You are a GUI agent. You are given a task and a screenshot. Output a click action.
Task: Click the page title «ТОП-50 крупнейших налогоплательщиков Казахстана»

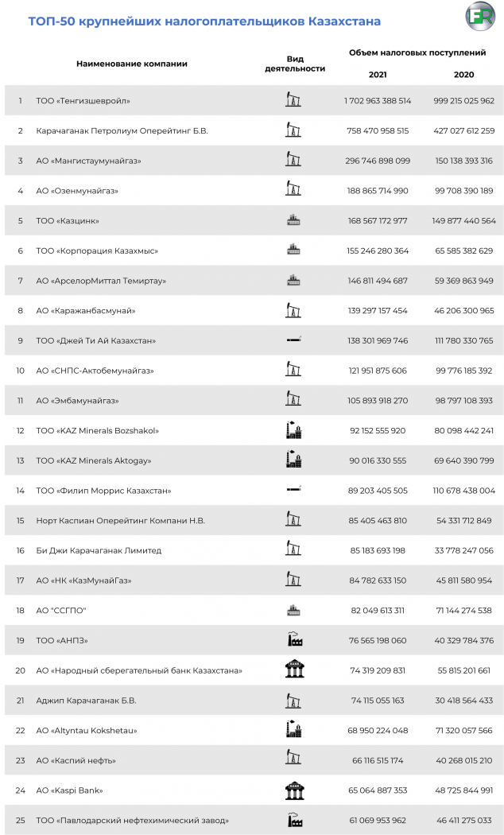[x=204, y=21]
